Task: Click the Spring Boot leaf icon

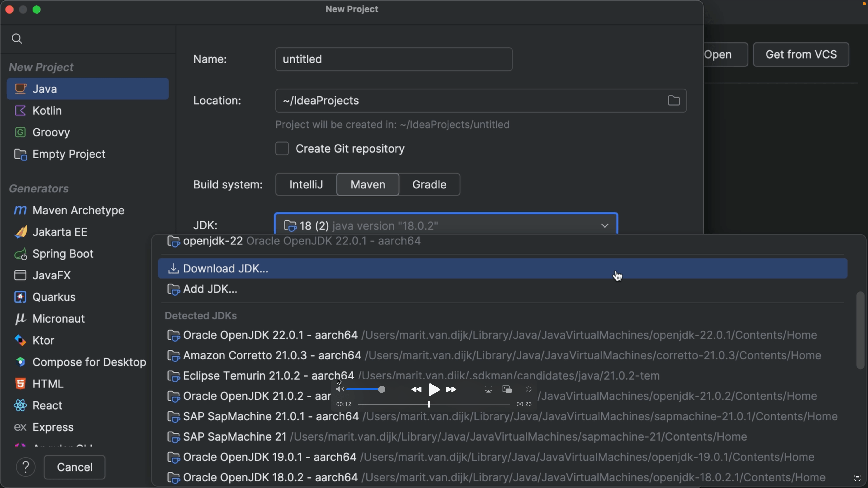Action: [20, 254]
